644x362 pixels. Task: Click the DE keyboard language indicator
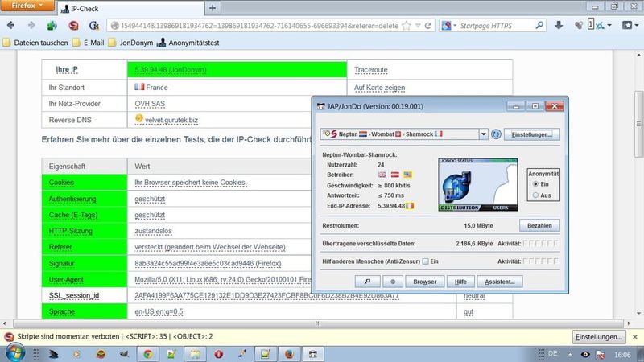click(552, 353)
